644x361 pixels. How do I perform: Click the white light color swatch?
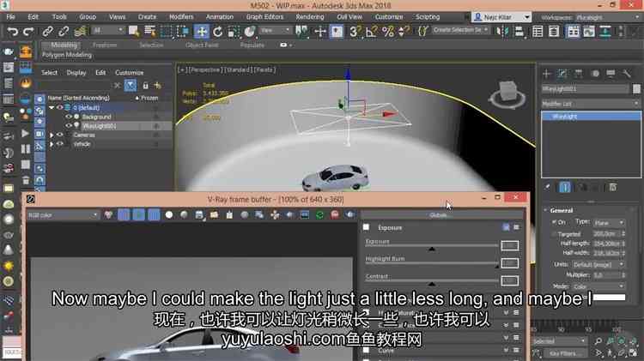click(611, 296)
